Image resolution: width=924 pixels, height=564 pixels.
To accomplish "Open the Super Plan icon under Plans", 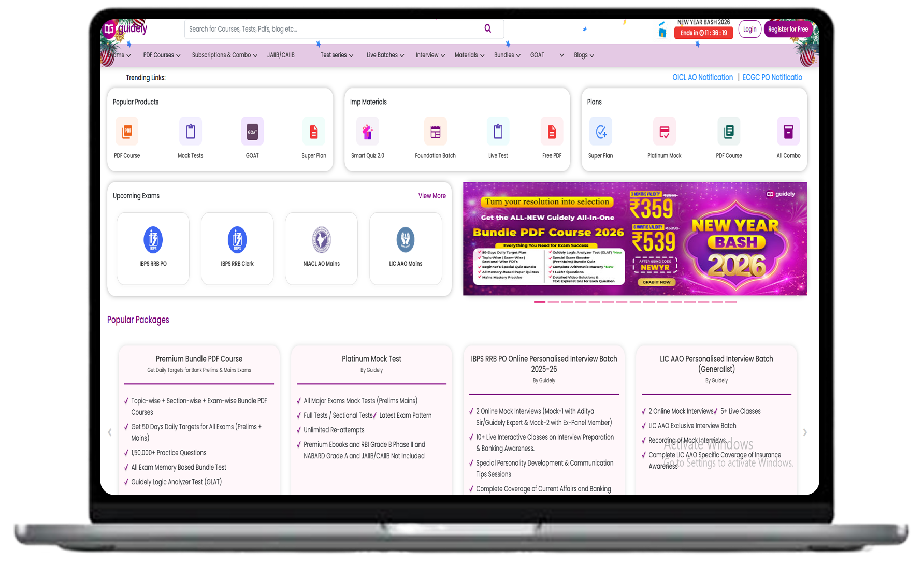I will pyautogui.click(x=600, y=132).
